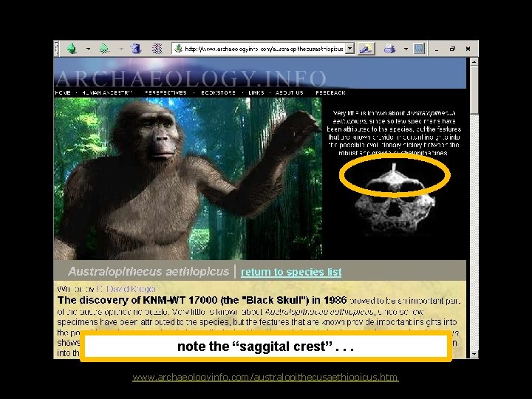Open the ABOUT US navigation item
The width and height of the screenshot is (532, 399).
[290, 92]
